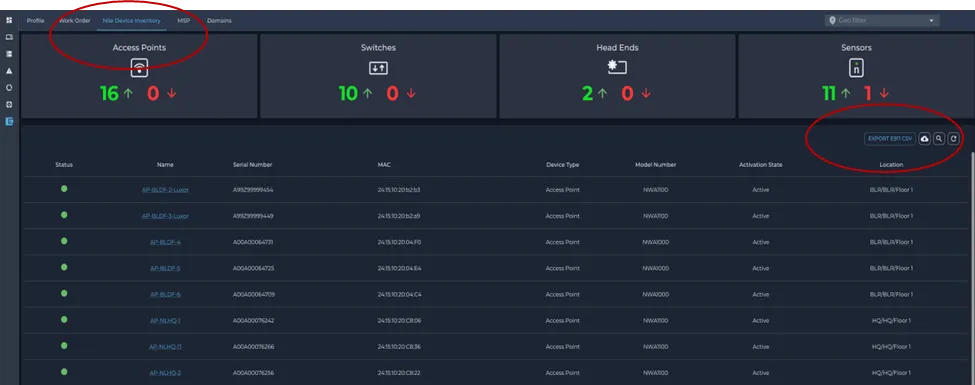
Task: Click serial number A00A00076242
Action: tap(253, 320)
